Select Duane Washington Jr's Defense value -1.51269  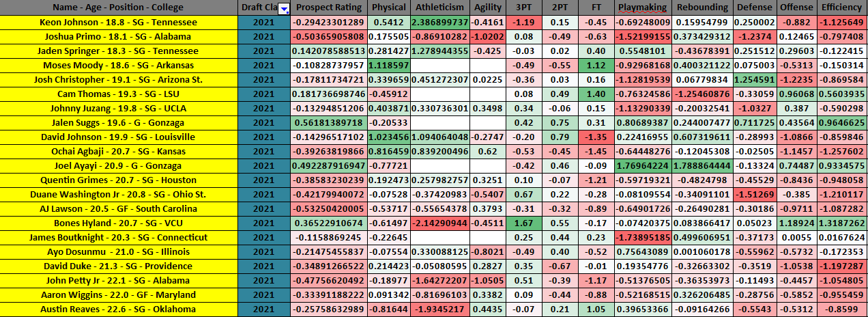[x=755, y=195]
